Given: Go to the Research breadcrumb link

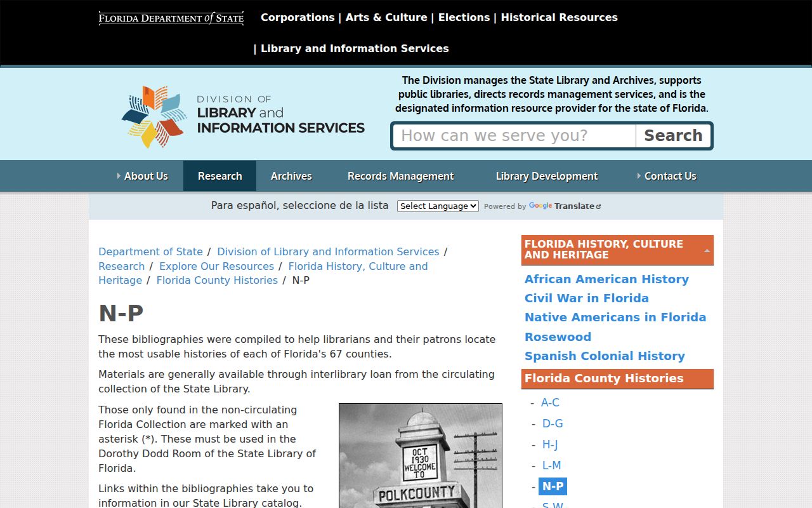Looking at the screenshot, I should (x=121, y=266).
